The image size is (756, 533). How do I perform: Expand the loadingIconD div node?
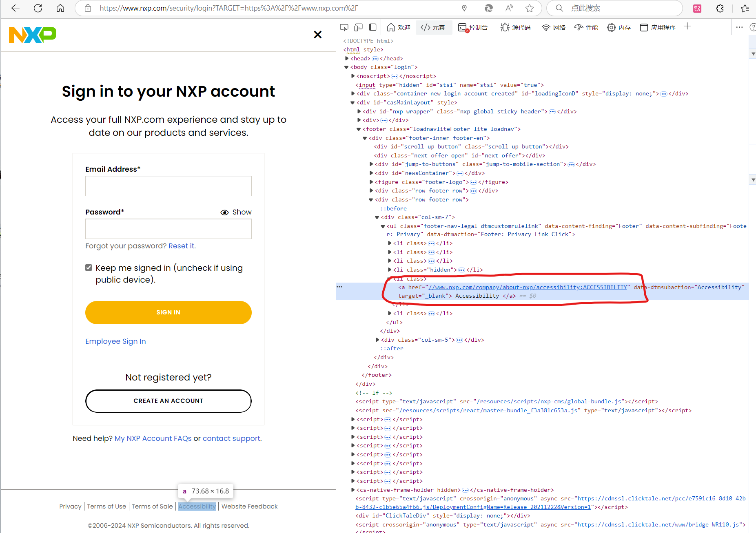353,94
